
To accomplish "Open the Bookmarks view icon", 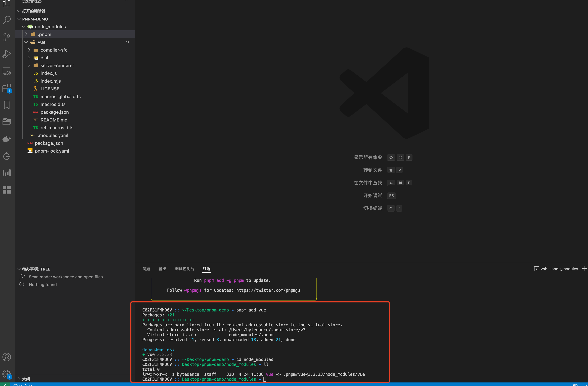I will point(7,105).
